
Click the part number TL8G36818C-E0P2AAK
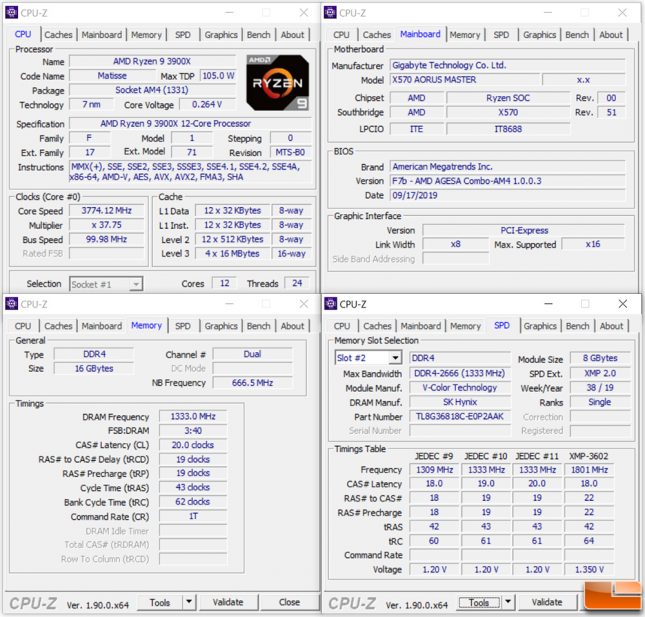click(x=459, y=417)
